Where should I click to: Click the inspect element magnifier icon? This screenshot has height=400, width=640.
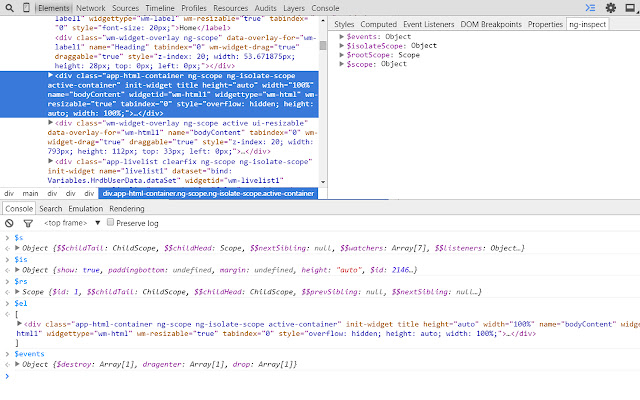point(8,7)
